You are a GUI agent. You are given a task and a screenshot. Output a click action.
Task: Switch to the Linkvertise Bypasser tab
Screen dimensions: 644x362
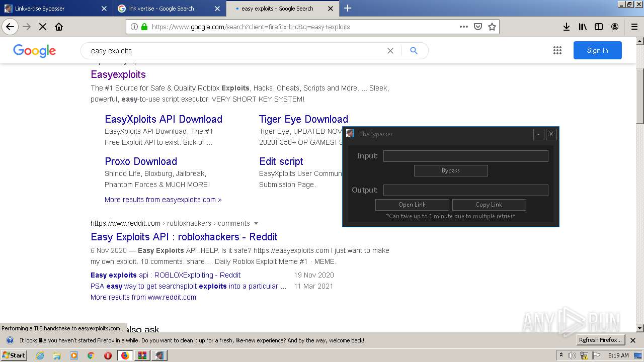click(55, 9)
